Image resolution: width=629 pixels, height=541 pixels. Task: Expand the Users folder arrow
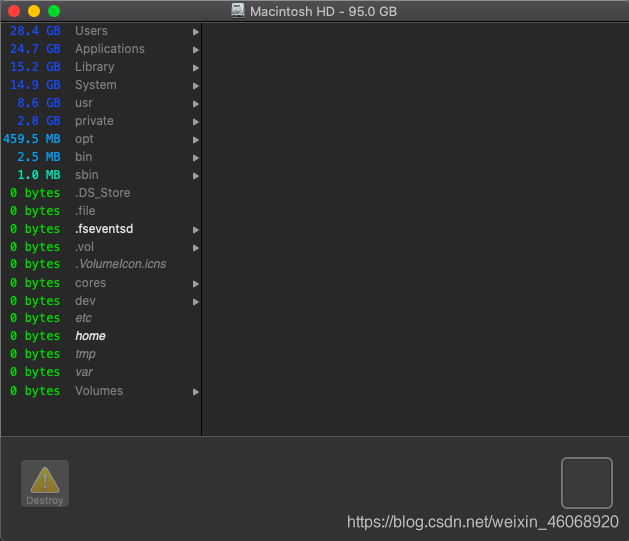coord(196,32)
